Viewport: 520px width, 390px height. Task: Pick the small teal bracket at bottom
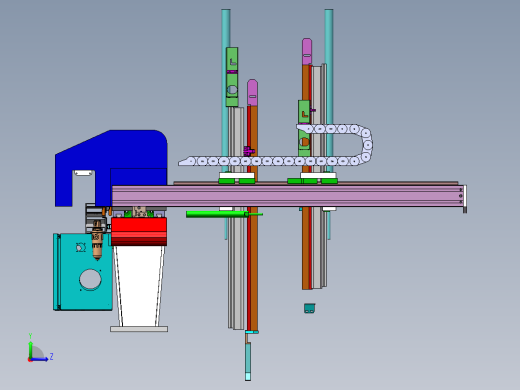click(x=310, y=308)
